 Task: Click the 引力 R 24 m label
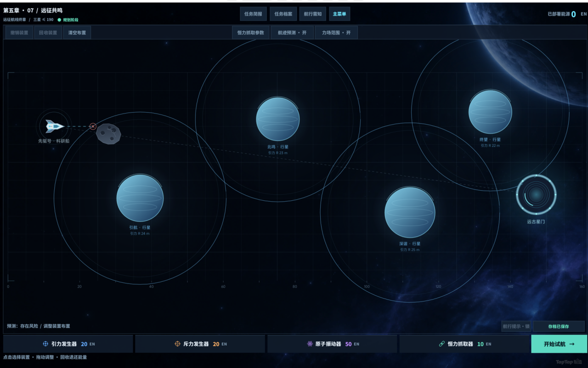pos(140,233)
